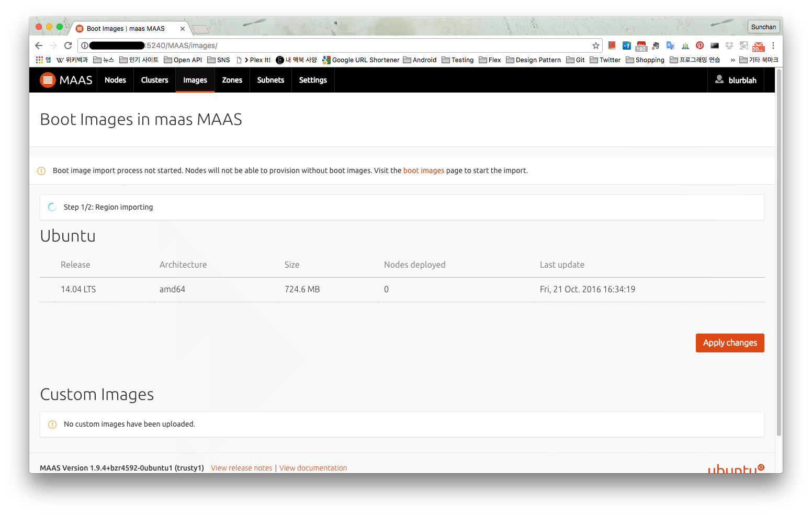812x515 pixels.
Task: Open the Settings tab
Action: pos(313,80)
